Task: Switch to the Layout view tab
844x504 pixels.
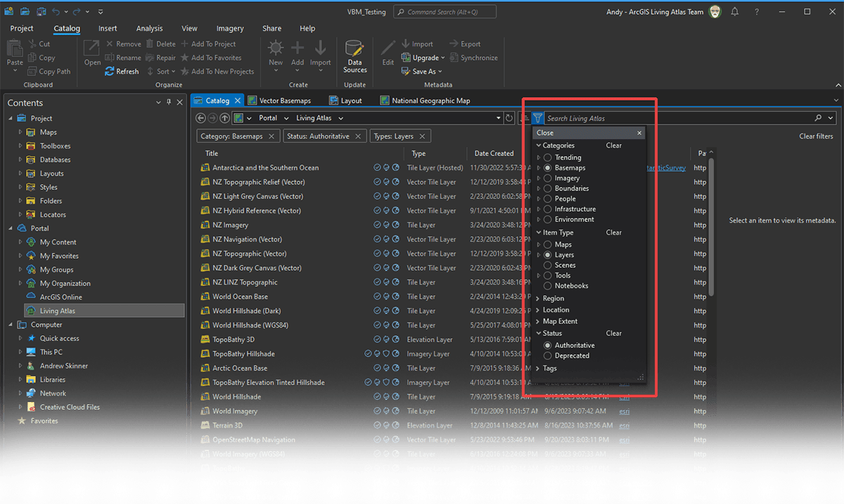Action: click(345, 101)
